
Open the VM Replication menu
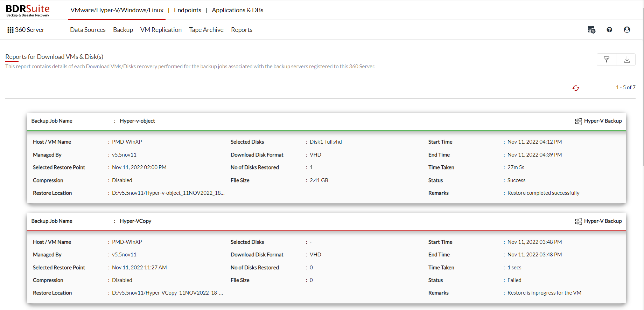click(161, 30)
